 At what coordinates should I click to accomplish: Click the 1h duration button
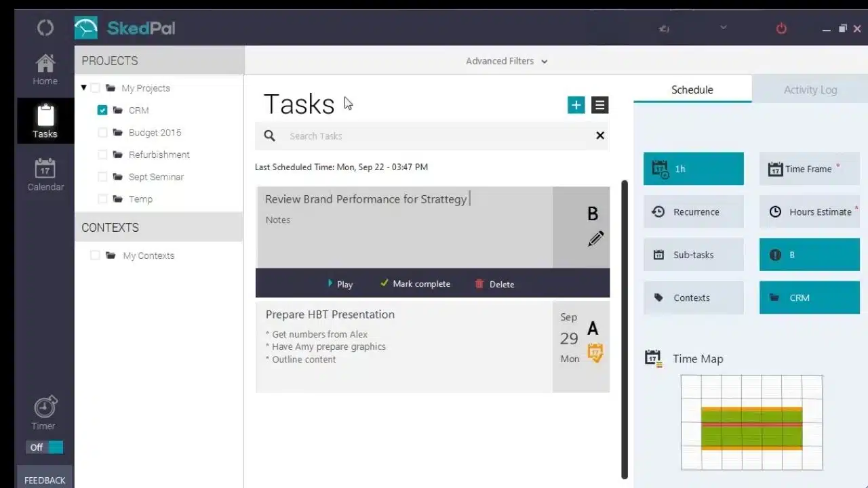(694, 169)
